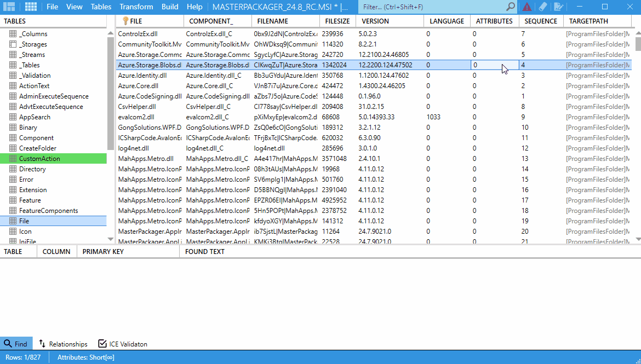Screen dimensions: 641x364
Task: Click the sign document pen icon
Action: point(558,7)
